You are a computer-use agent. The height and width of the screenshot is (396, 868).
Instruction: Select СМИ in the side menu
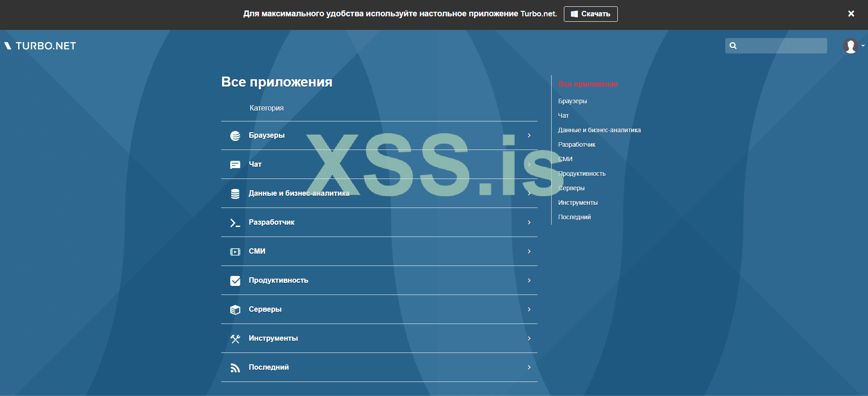[x=565, y=159]
